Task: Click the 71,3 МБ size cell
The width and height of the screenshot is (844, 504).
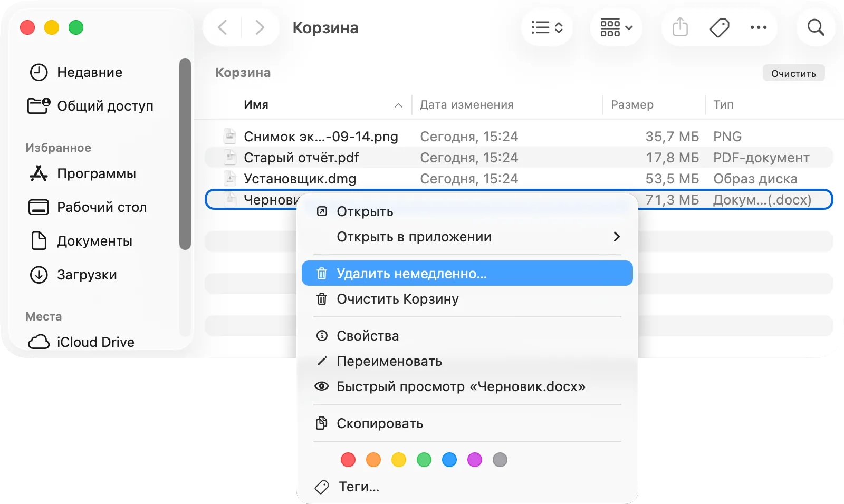Action: point(672,200)
